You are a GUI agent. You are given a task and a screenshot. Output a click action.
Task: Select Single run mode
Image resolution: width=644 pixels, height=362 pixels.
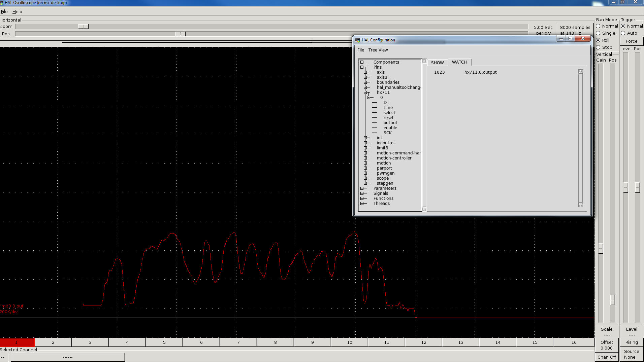tap(598, 33)
